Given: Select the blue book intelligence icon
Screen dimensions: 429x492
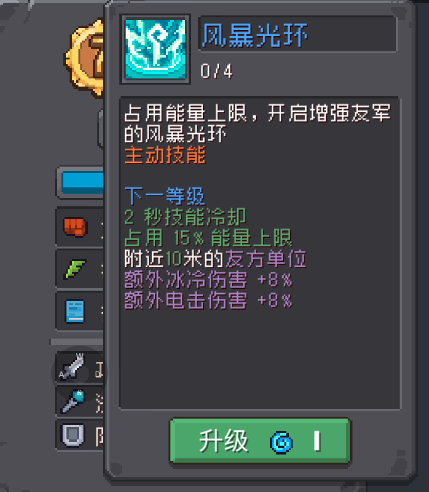Looking at the screenshot, I should coord(75,312).
